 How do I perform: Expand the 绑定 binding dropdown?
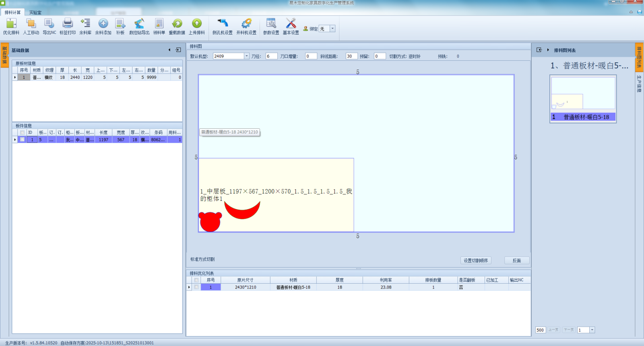[332, 29]
